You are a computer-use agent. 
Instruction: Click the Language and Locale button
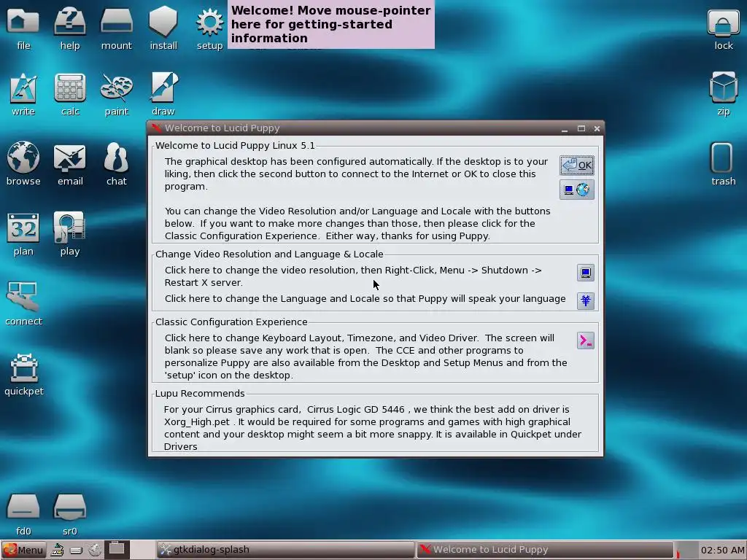[x=586, y=300]
